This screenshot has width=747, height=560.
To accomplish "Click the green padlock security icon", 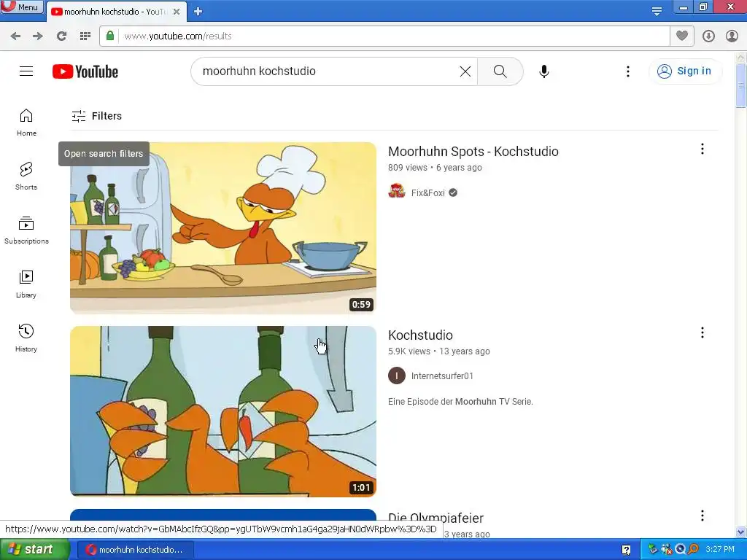I will point(110,36).
